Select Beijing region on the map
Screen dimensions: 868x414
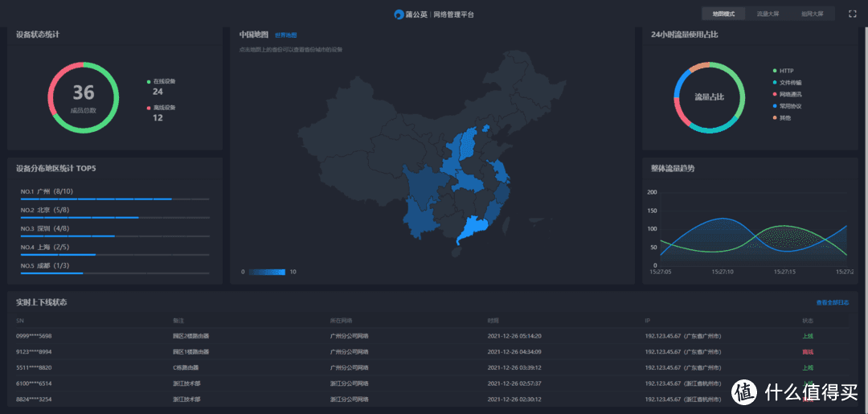(486, 129)
